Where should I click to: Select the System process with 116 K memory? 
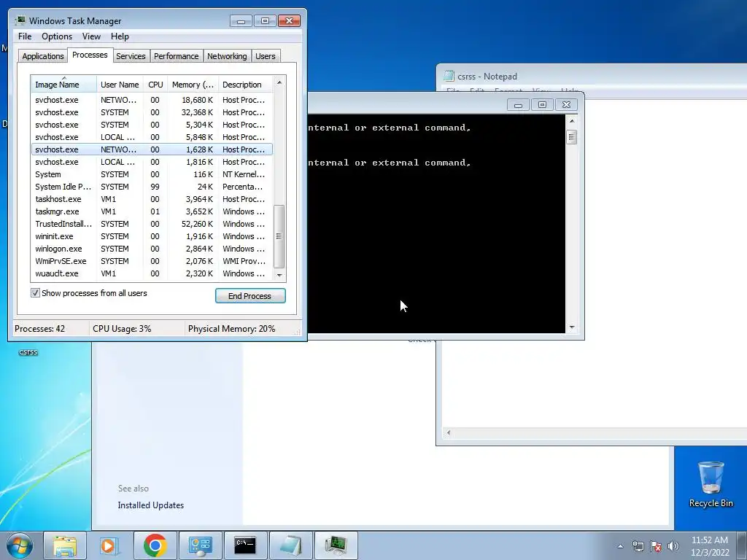coord(152,174)
